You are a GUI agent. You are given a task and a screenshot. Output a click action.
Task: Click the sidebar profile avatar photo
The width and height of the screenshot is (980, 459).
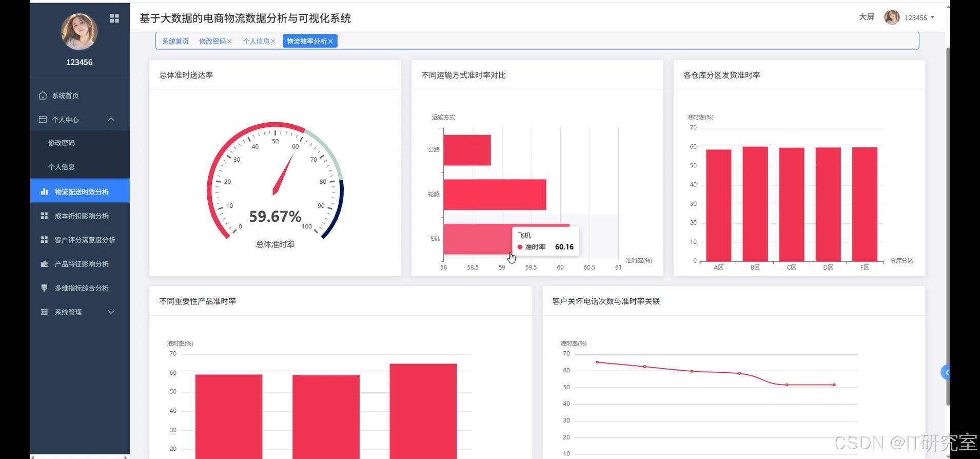[x=80, y=32]
